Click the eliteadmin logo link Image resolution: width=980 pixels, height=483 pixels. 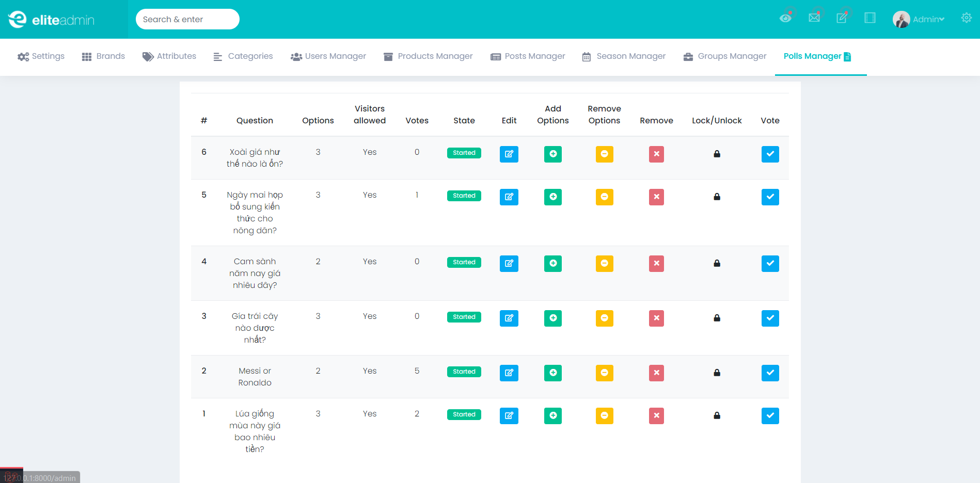click(x=52, y=20)
